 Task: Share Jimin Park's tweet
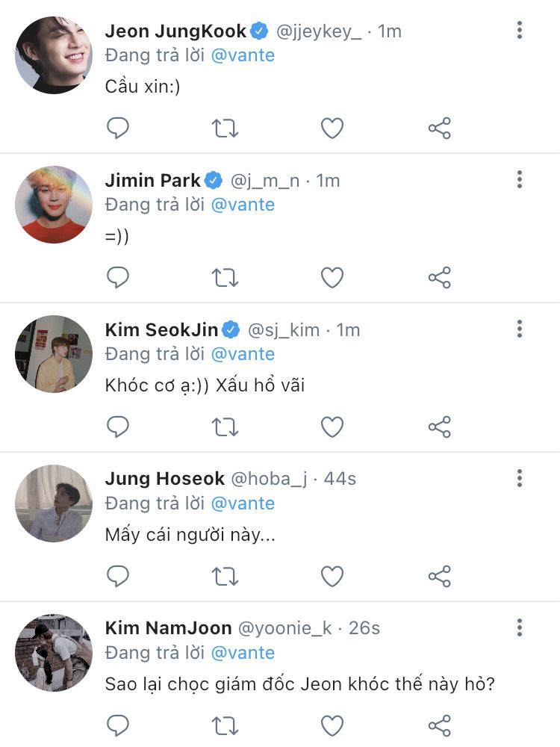[439, 278]
